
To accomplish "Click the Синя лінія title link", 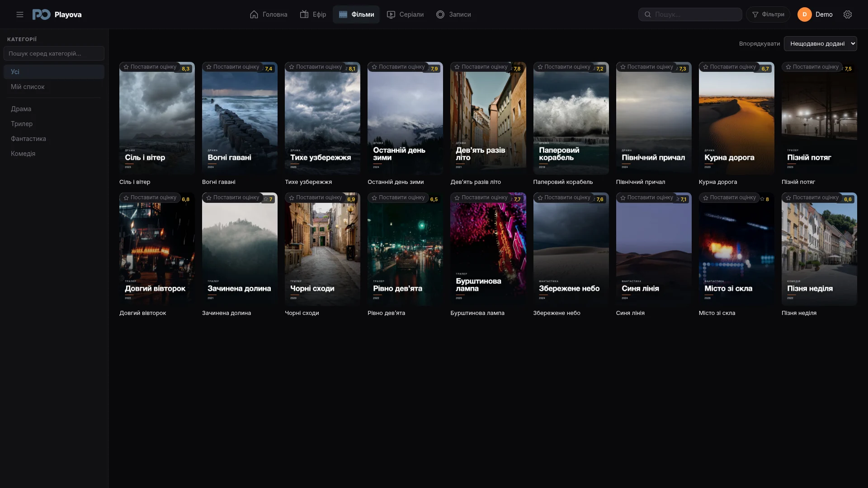I will 630,313.
